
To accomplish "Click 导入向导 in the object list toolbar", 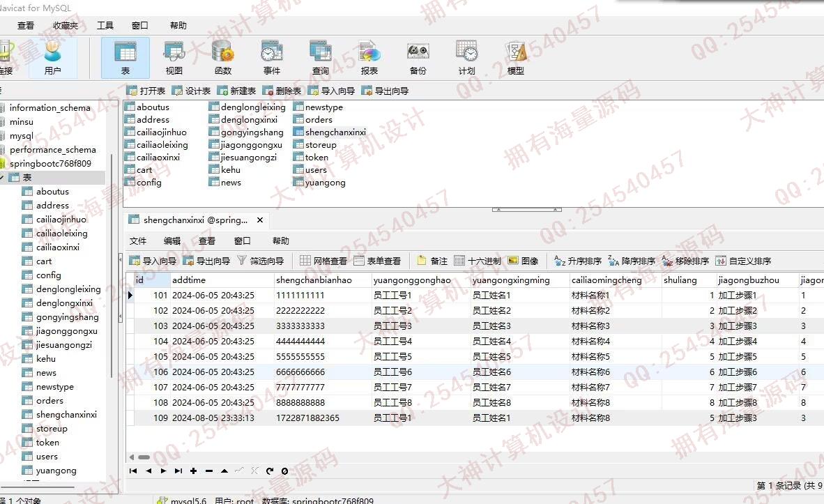I will pos(331,91).
